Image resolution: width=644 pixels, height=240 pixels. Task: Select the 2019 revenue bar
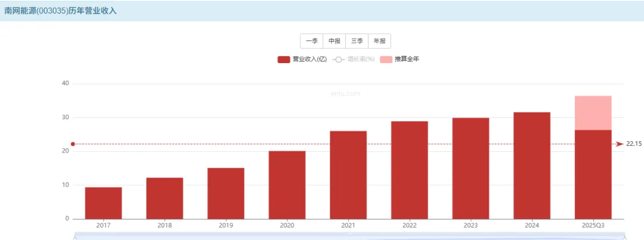226,193
